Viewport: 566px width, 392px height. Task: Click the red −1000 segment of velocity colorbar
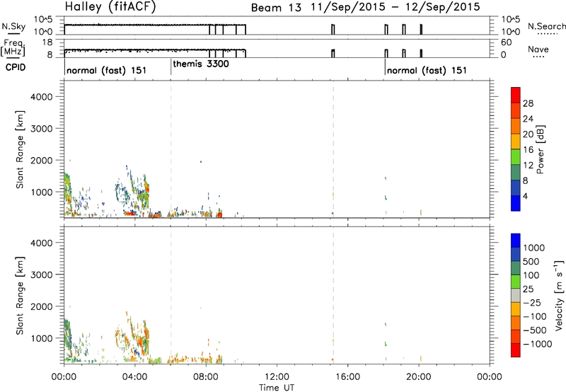[516, 350]
